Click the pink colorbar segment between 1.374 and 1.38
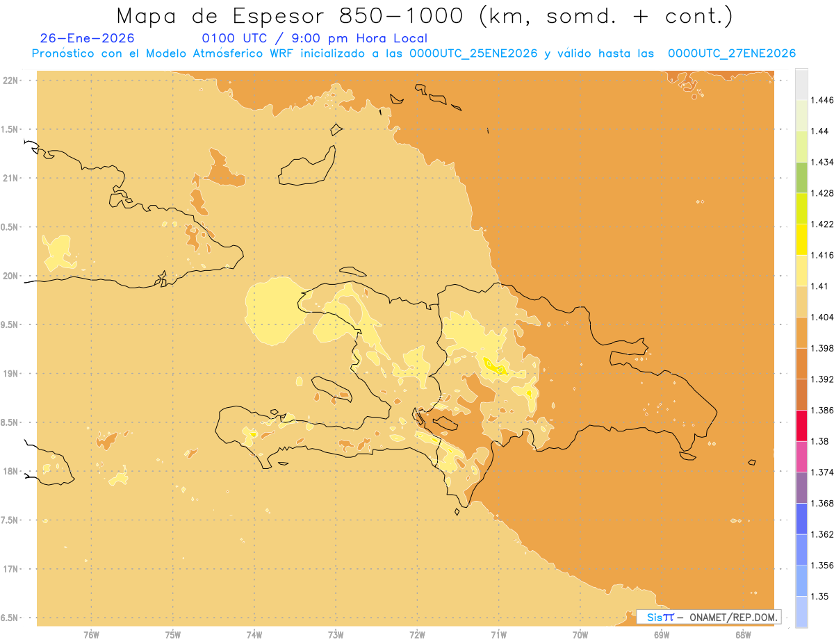The height and width of the screenshot is (644, 834). coord(801,457)
